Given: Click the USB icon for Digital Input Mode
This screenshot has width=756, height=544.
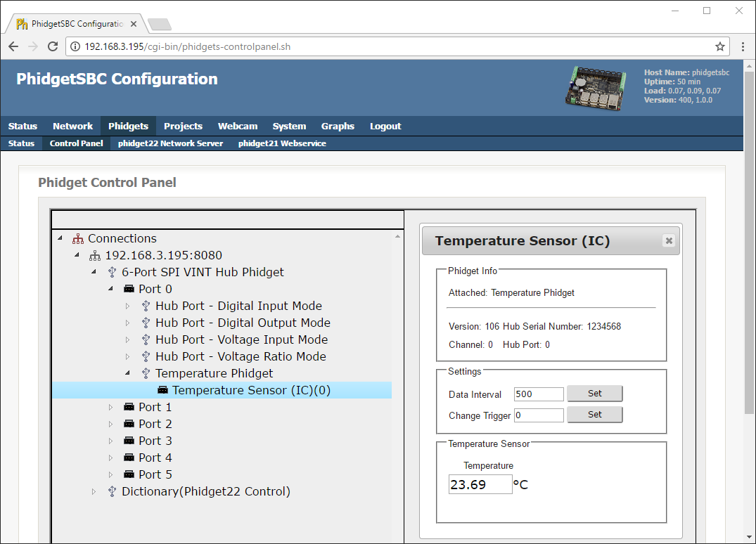Looking at the screenshot, I should point(146,306).
